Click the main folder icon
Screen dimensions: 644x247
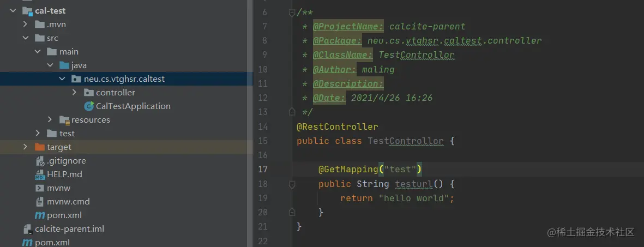click(x=52, y=51)
